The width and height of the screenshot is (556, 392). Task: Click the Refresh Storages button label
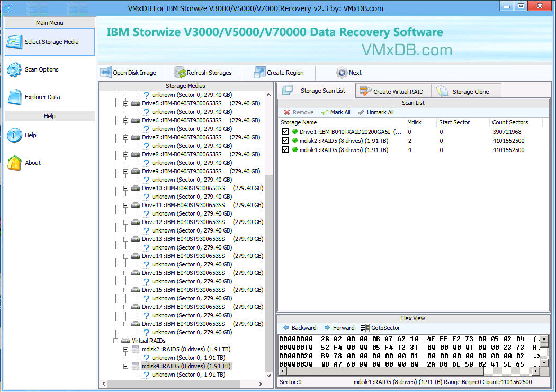pos(209,73)
